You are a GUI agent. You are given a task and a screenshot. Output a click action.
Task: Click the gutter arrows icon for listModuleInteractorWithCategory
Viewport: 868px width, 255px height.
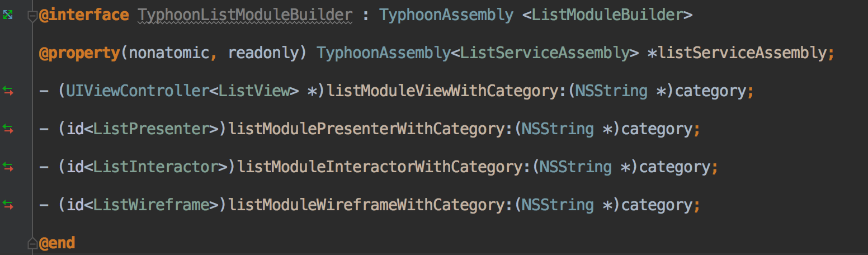coord(7,167)
